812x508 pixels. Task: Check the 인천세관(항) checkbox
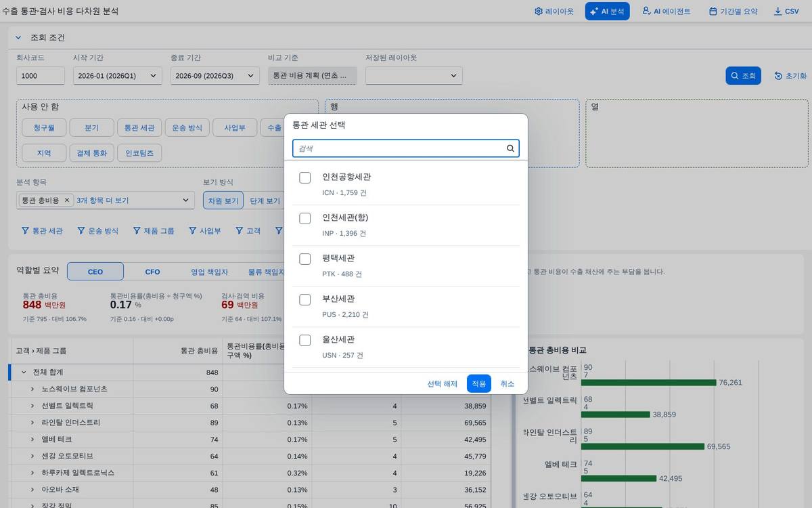click(x=305, y=218)
